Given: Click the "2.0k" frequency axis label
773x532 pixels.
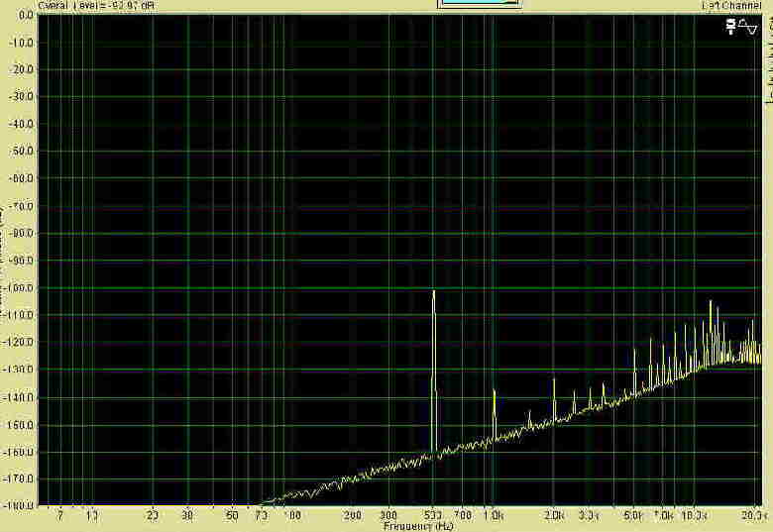Looking at the screenshot, I should click(554, 516).
